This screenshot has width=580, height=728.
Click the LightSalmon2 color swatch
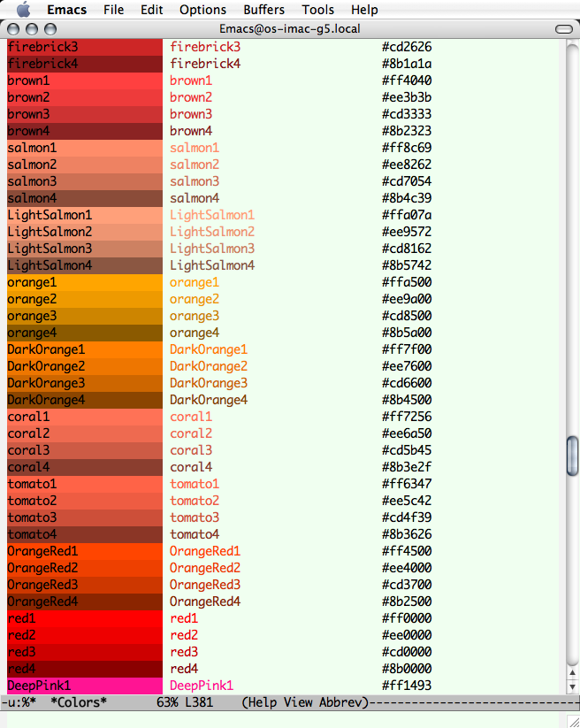click(85, 232)
